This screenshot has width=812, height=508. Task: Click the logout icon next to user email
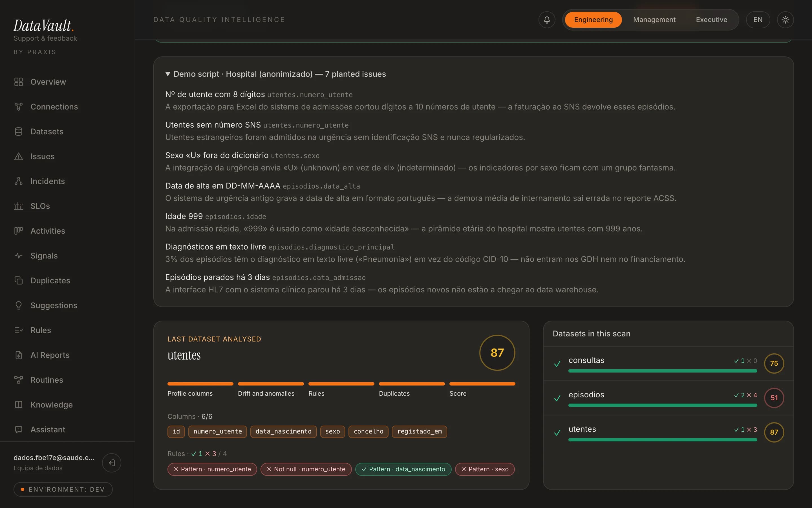pyautogui.click(x=112, y=463)
